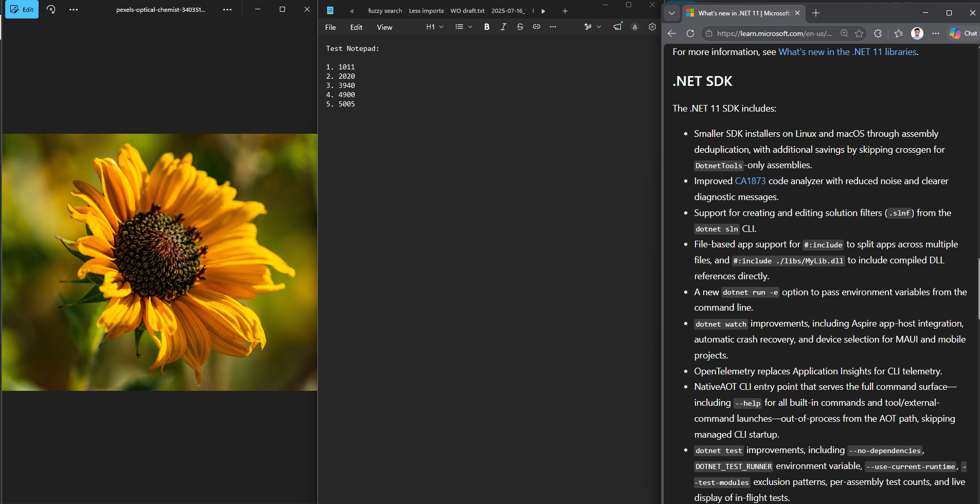This screenshot has width=980, height=504.
Task: Switch to the 2025-07-16_ tab in Notepad
Action: click(508, 11)
